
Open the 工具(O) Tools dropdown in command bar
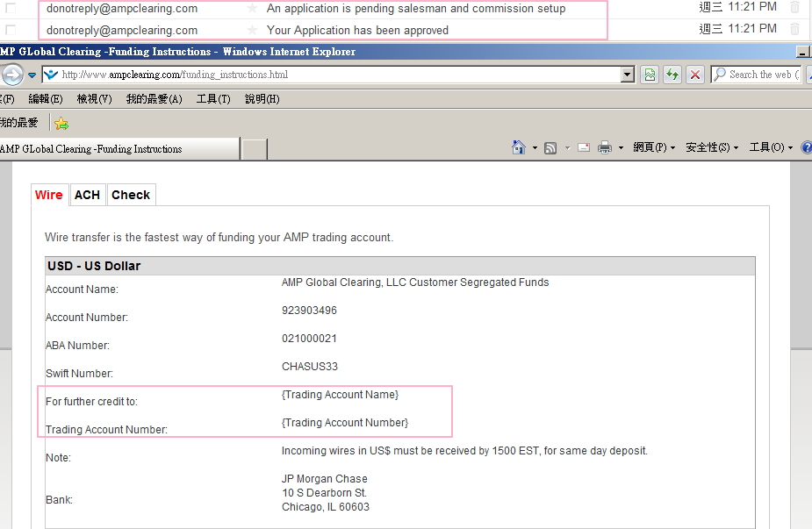771,147
